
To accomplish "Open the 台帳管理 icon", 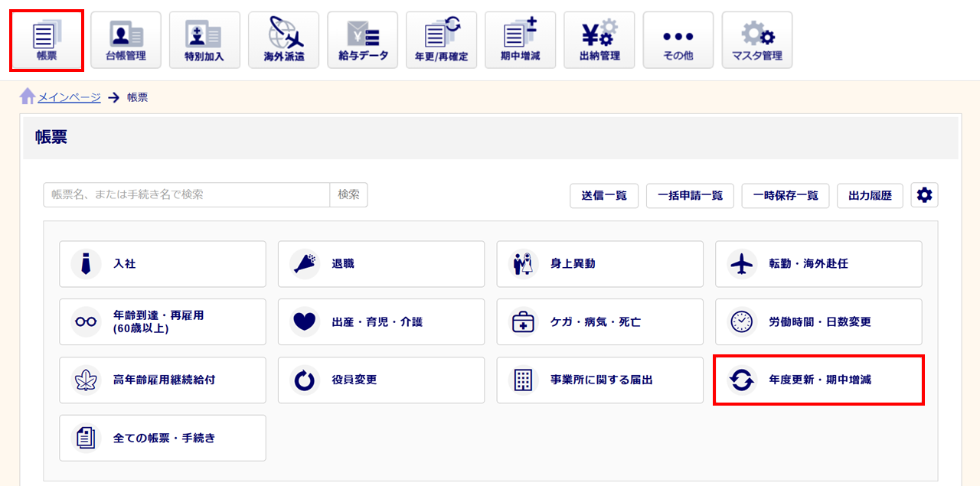I will point(126,41).
